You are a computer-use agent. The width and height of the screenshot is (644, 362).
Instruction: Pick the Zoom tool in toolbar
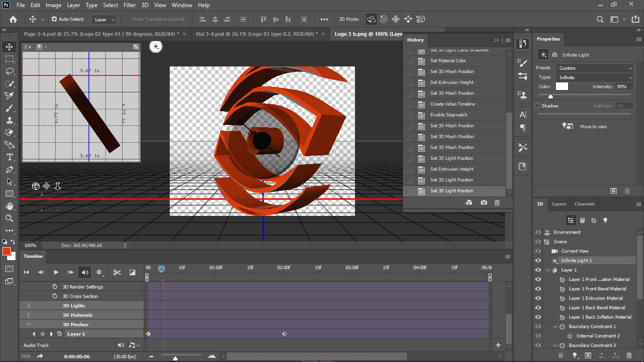point(9,218)
